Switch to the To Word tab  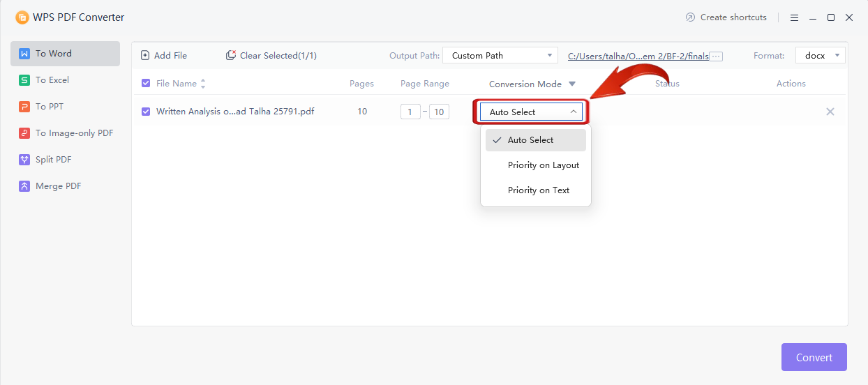coord(66,54)
